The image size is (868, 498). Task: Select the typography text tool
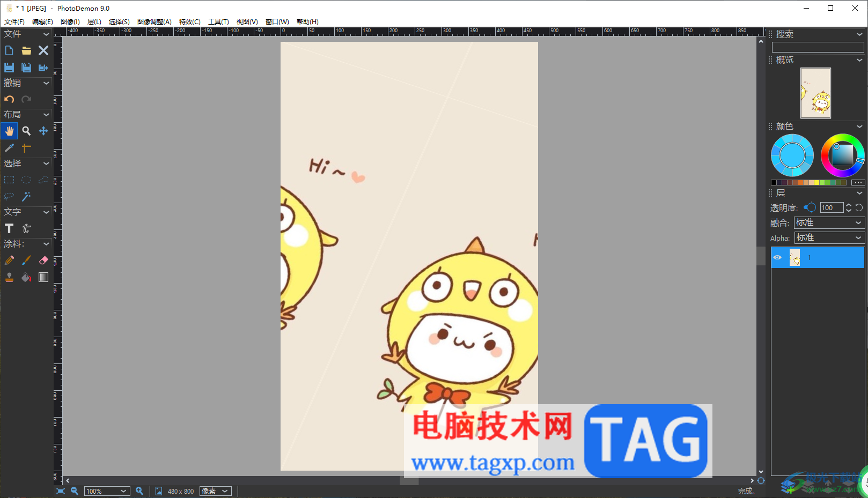tap(26, 228)
